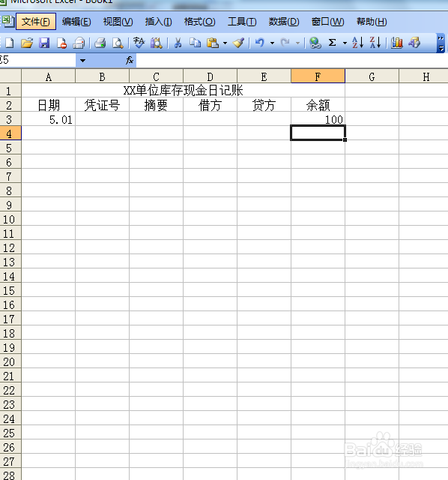Sort ascending A to Z
Screen dimensions: 448x480
[357, 43]
